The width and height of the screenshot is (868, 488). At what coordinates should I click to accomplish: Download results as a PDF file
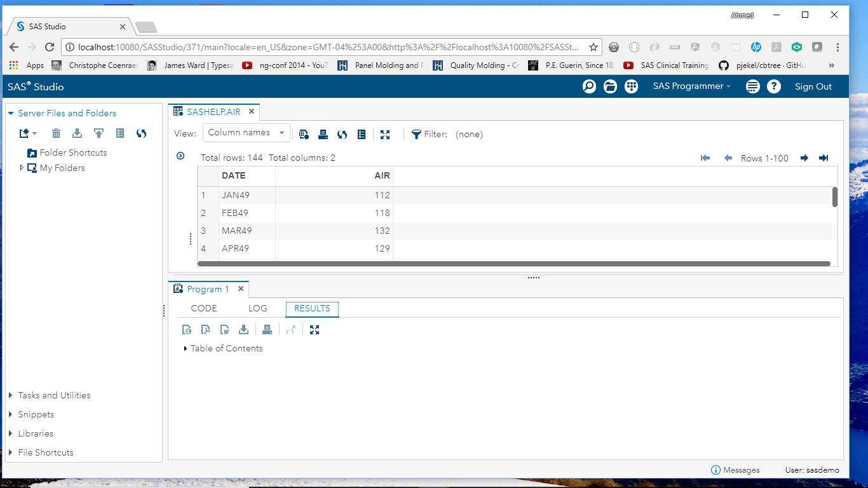coord(205,329)
